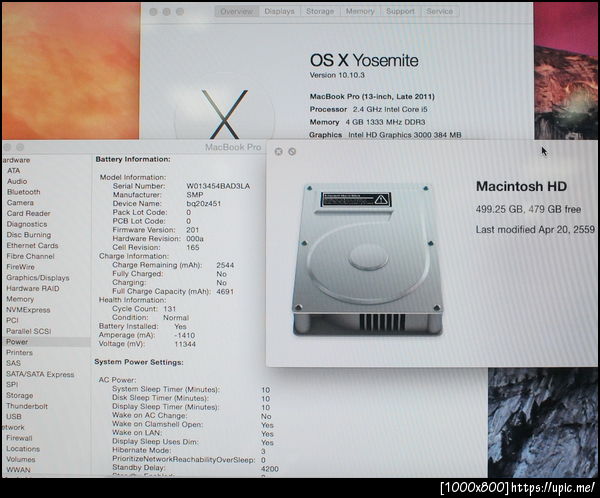Select WWAN in the sidebar
Image resolution: width=600 pixels, height=498 pixels.
pos(18,470)
